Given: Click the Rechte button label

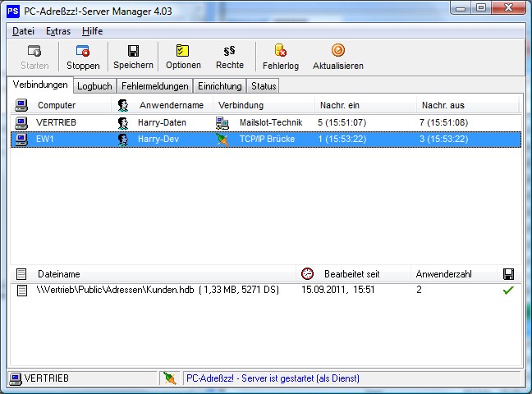Looking at the screenshot, I should tap(230, 65).
